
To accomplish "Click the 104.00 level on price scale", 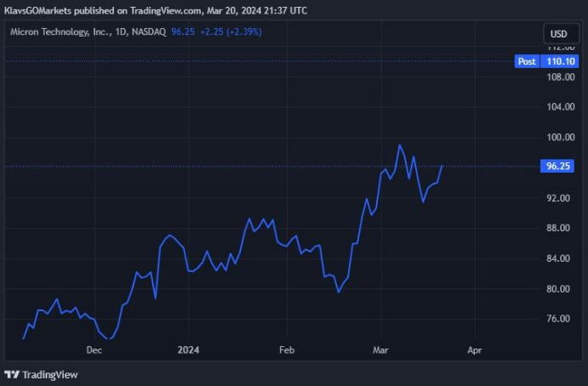I will [558, 107].
